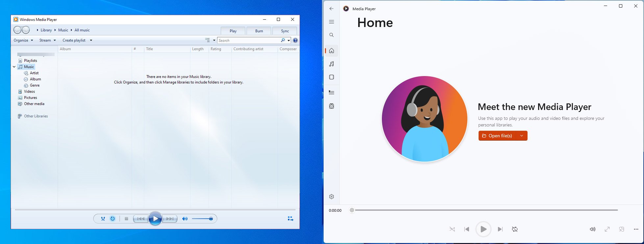Viewport: 644px width, 244px height.
Task: Go forward in Windows Media Player library
Action: [x=26, y=30]
